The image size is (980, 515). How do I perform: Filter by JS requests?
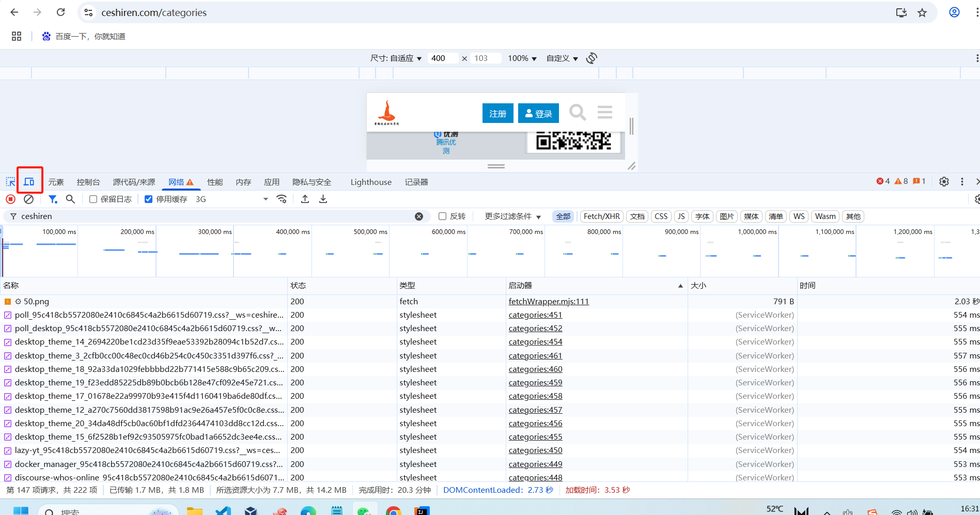[x=681, y=216]
